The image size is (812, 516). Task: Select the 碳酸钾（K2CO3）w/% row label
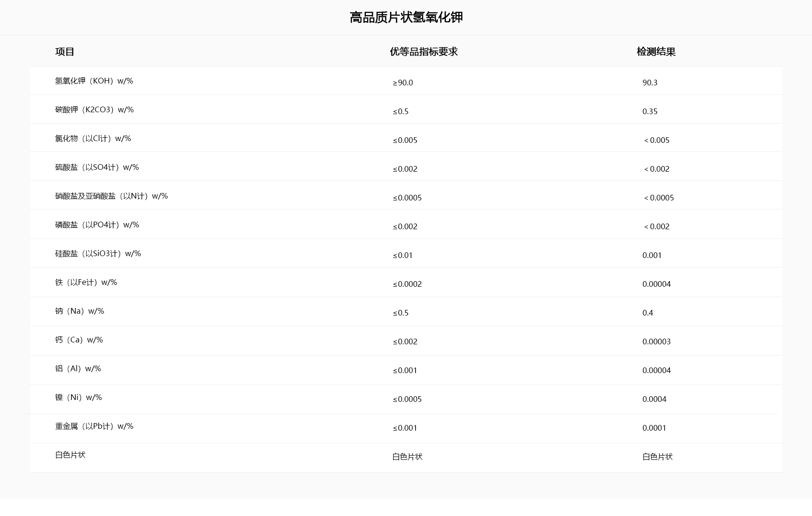click(x=94, y=110)
